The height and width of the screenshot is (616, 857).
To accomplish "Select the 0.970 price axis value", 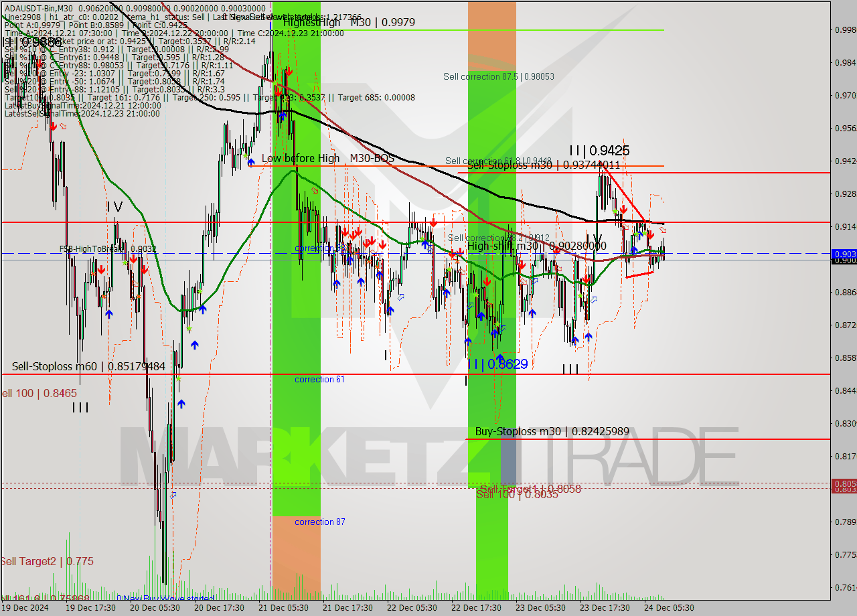I will tap(845, 95).
